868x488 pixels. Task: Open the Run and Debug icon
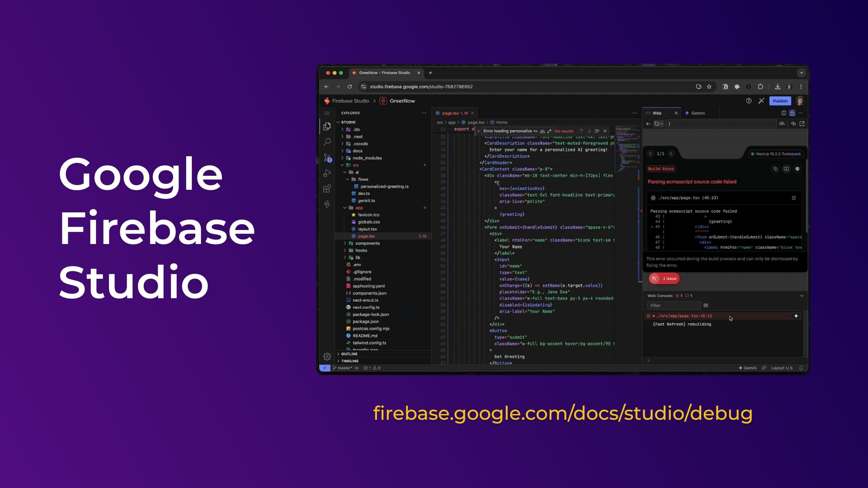327,173
